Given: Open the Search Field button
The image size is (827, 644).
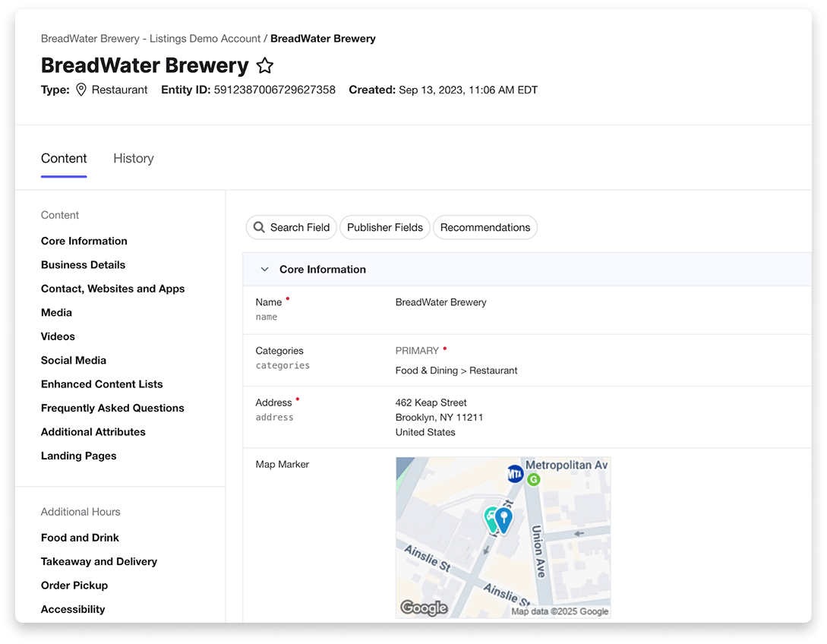Looking at the screenshot, I should pos(291,227).
